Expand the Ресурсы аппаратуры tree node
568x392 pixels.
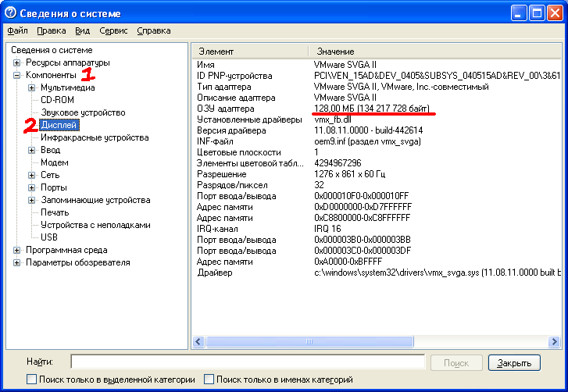pos(16,62)
